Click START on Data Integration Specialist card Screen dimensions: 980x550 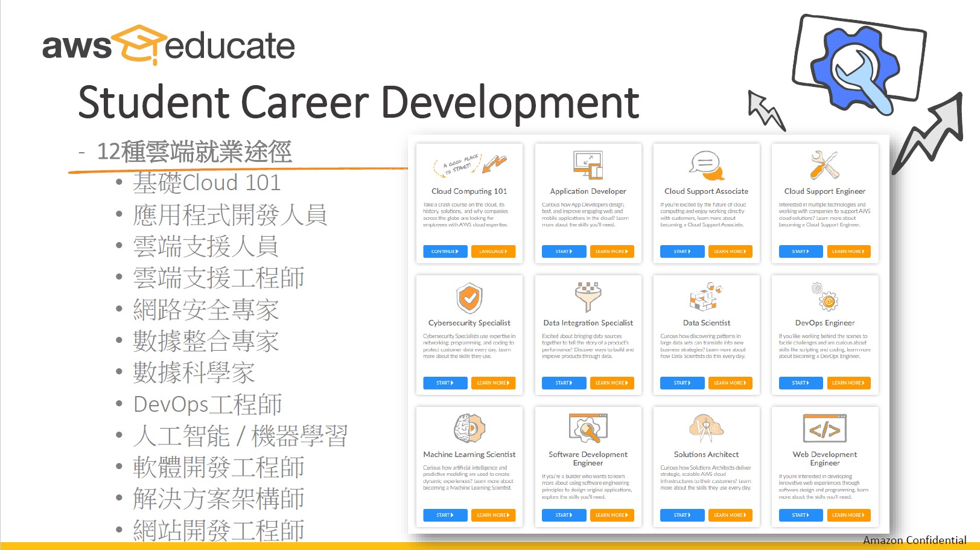point(564,383)
